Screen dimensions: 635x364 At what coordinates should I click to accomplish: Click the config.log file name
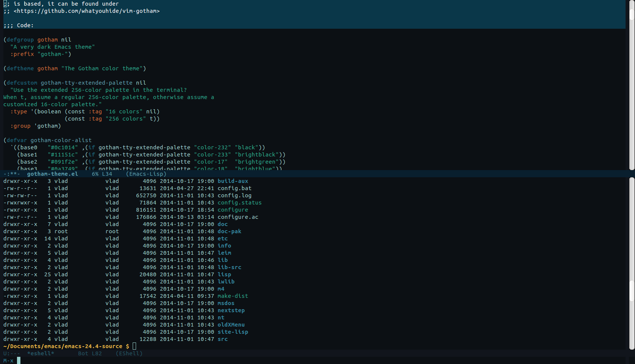(234, 195)
